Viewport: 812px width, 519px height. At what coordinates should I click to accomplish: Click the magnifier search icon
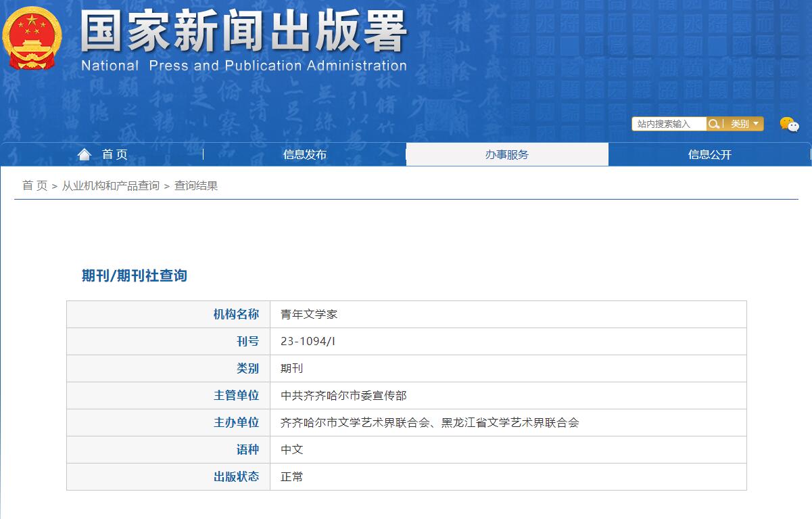pyautogui.click(x=715, y=124)
